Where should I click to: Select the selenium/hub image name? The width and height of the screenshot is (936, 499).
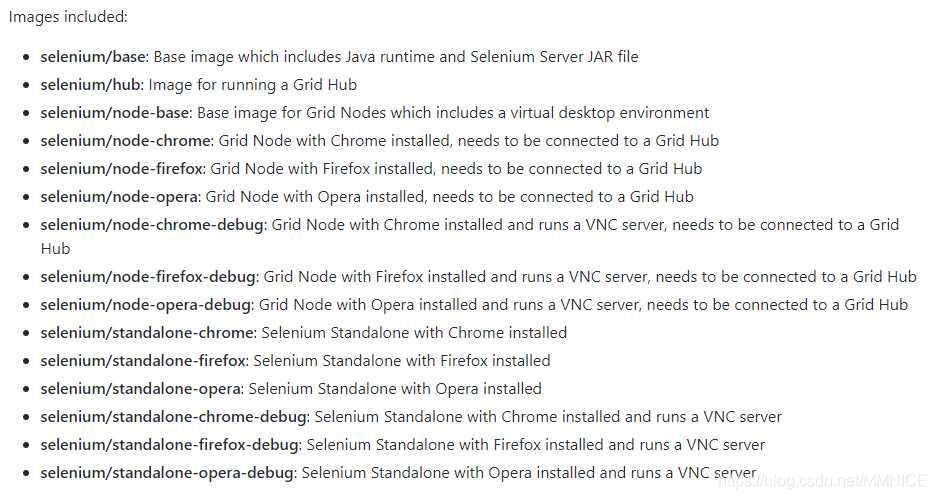91,85
